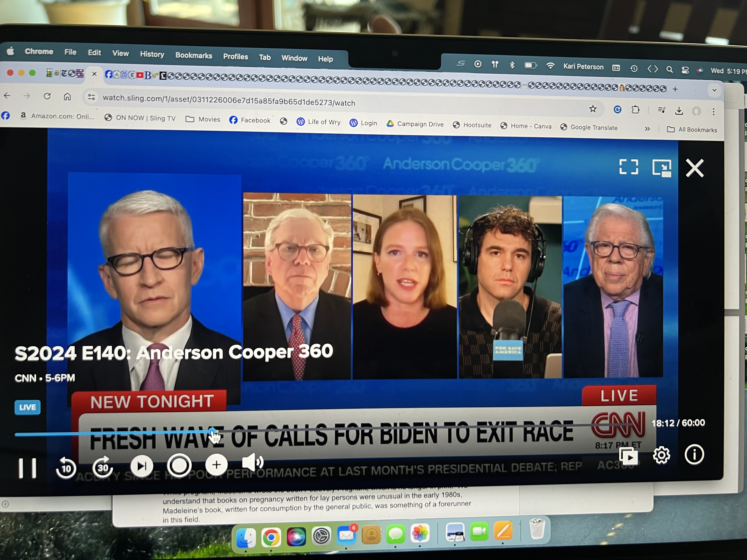The image size is (747, 560).
Task: Close the video player with X
Action: pyautogui.click(x=695, y=168)
